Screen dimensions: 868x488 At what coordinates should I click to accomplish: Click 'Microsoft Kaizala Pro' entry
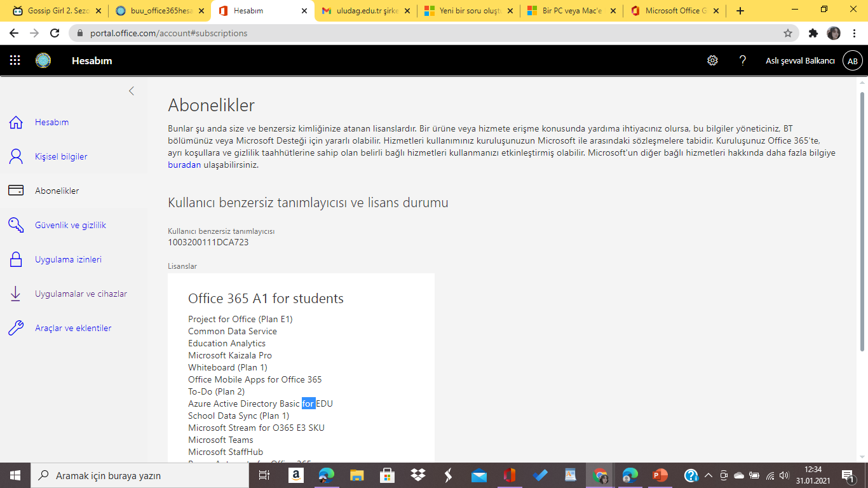(x=230, y=355)
